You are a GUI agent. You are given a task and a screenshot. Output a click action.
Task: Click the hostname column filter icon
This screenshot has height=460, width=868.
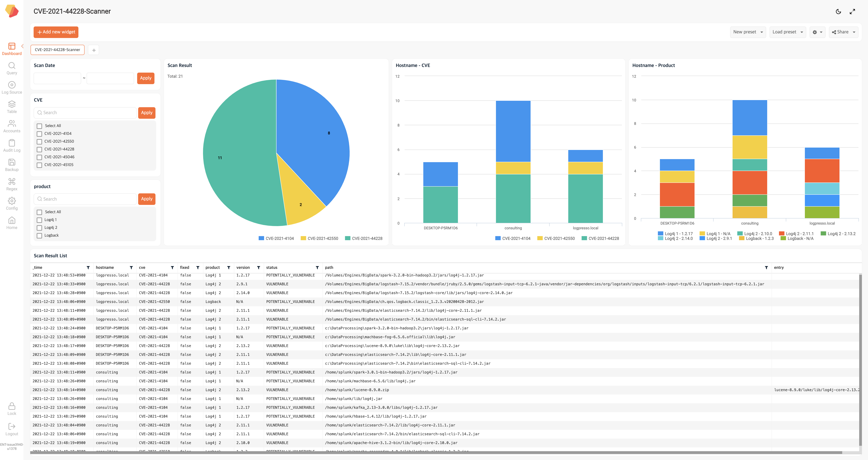(x=131, y=268)
